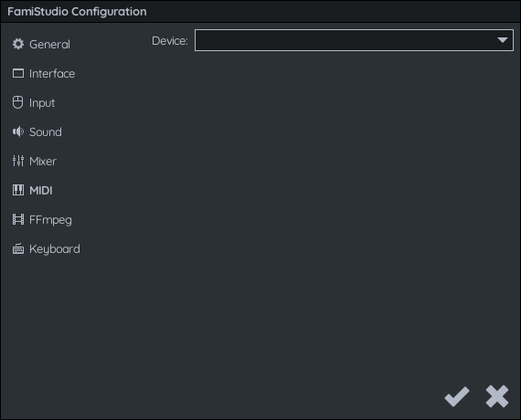This screenshot has width=521, height=420.
Task: Click the Interface window icon
Action: [x=18, y=73]
